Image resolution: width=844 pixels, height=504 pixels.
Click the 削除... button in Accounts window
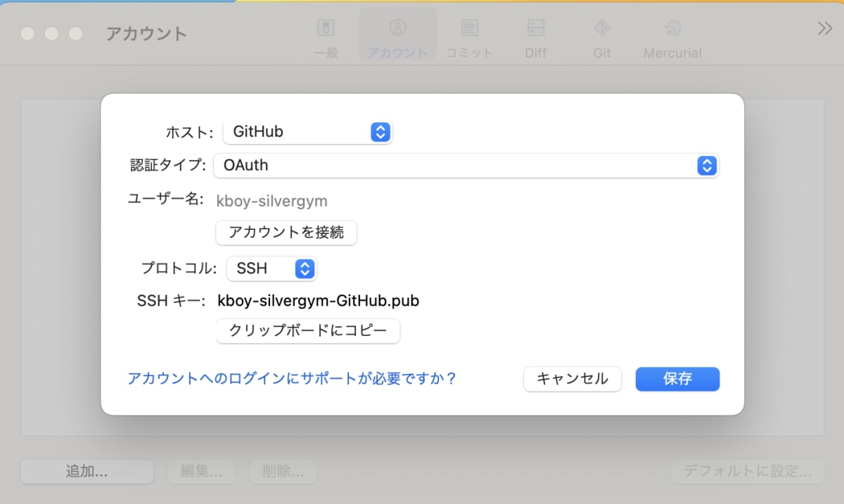(283, 472)
